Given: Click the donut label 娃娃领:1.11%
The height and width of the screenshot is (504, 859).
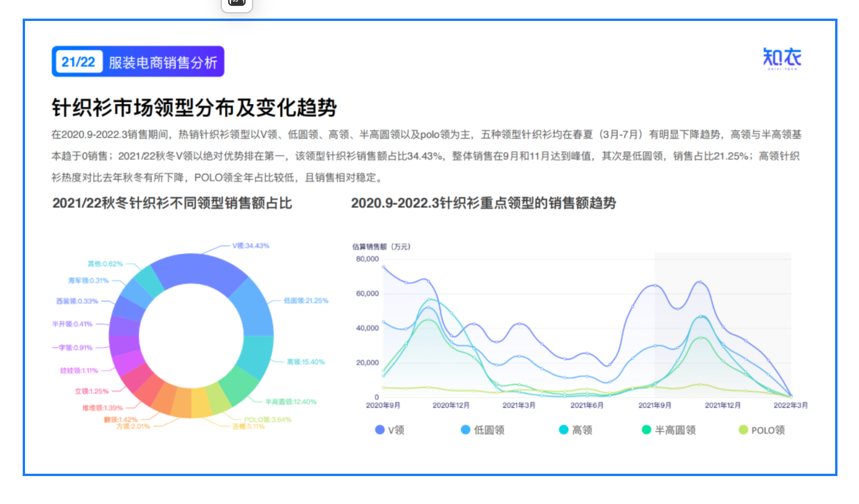Looking at the screenshot, I should [x=79, y=370].
